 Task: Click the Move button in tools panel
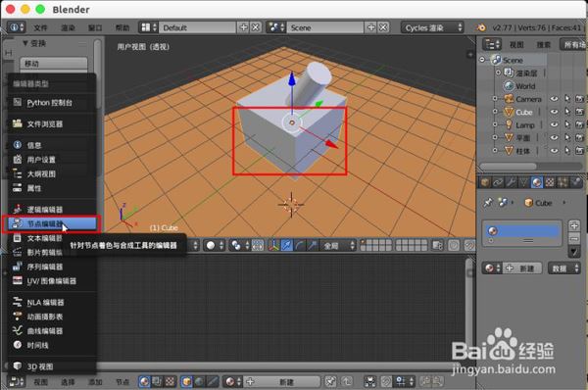click(x=54, y=64)
